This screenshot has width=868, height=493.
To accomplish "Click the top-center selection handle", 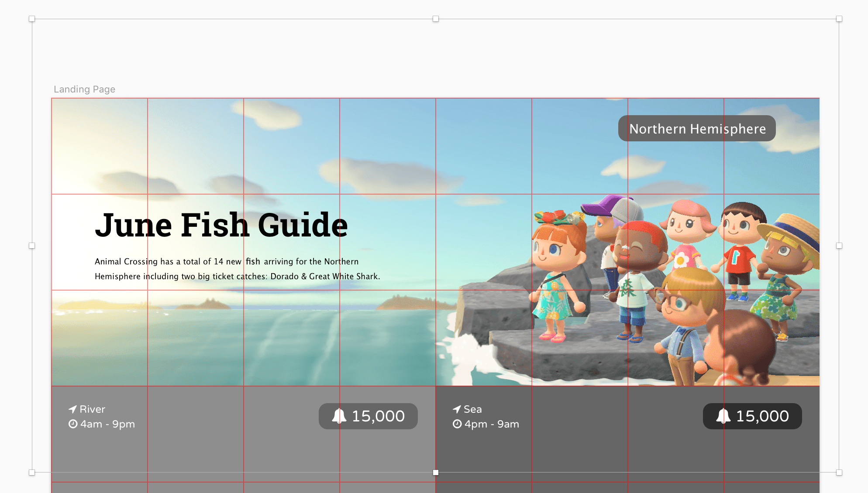I will (435, 19).
